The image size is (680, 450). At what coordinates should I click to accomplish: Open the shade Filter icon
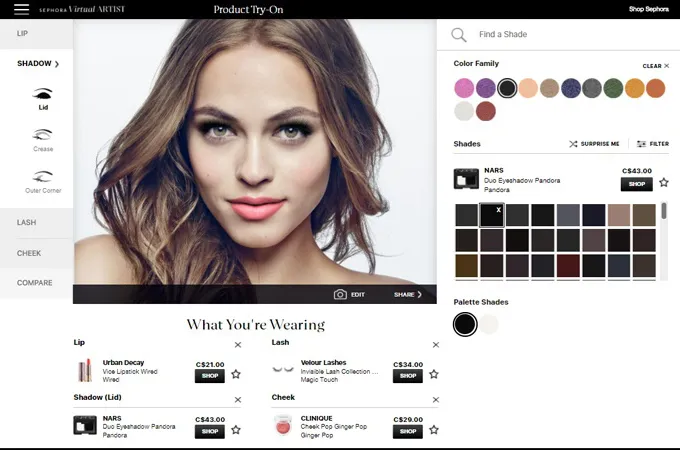tap(641, 144)
